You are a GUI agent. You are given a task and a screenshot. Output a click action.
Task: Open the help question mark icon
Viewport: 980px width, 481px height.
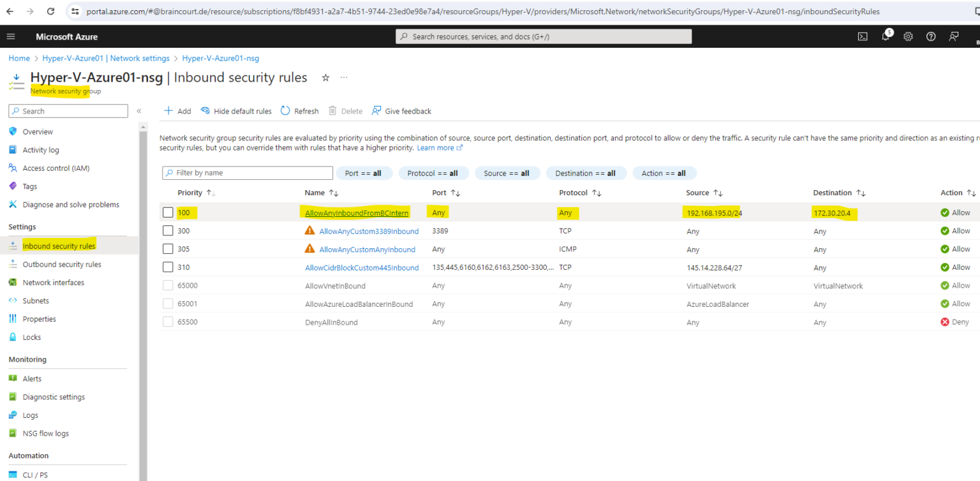pyautogui.click(x=930, y=36)
